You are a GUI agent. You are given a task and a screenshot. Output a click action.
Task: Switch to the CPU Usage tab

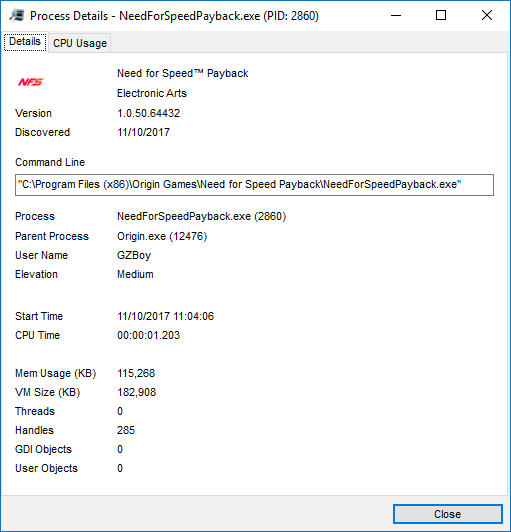click(x=80, y=43)
